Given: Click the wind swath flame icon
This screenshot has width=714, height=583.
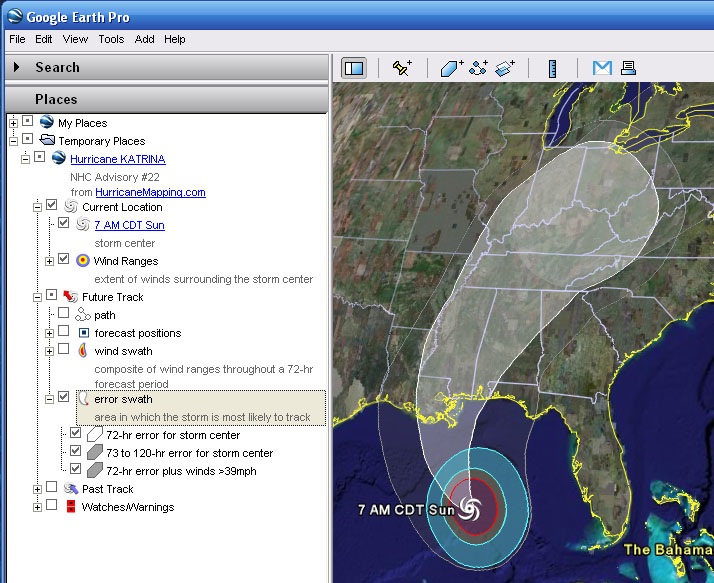Looking at the screenshot, I should pos(82,350).
